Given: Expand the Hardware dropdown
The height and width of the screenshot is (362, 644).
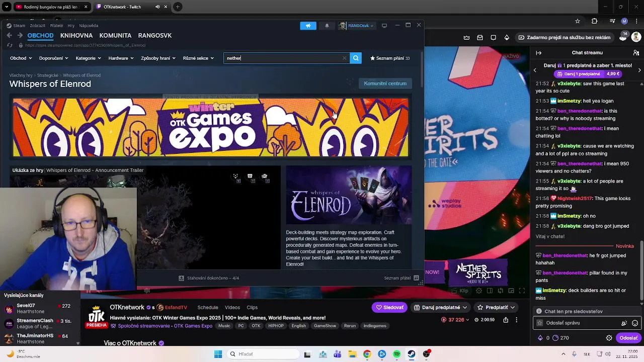Looking at the screenshot, I should coord(121,58).
